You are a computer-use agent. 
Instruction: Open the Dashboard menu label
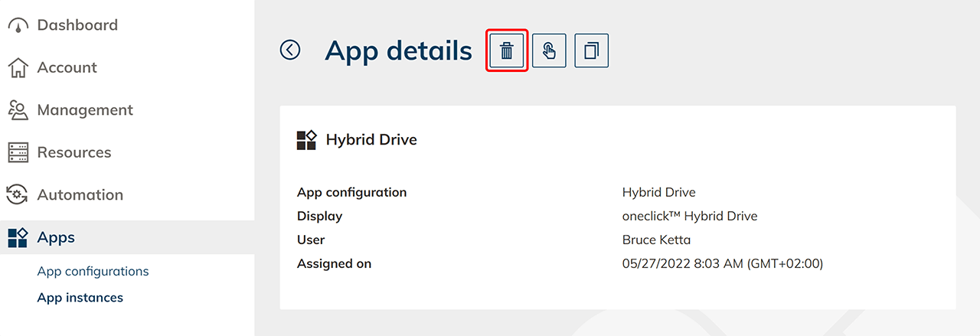click(x=77, y=25)
